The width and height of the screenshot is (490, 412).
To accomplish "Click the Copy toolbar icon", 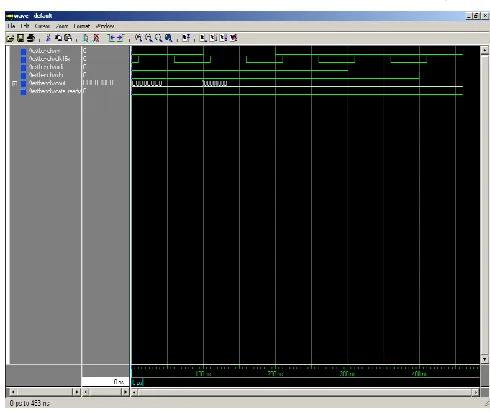I will [58, 38].
